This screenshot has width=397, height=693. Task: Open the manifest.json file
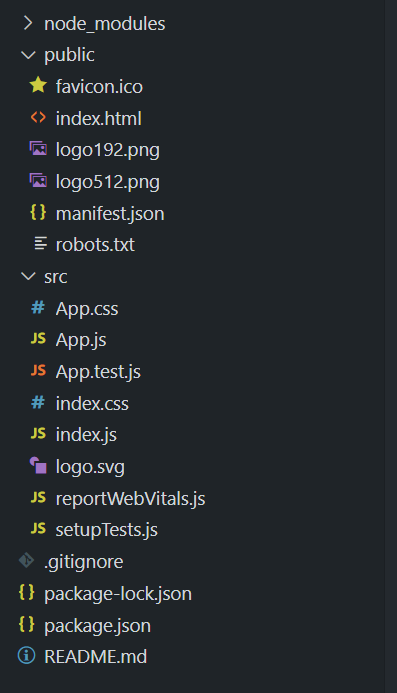coord(110,214)
